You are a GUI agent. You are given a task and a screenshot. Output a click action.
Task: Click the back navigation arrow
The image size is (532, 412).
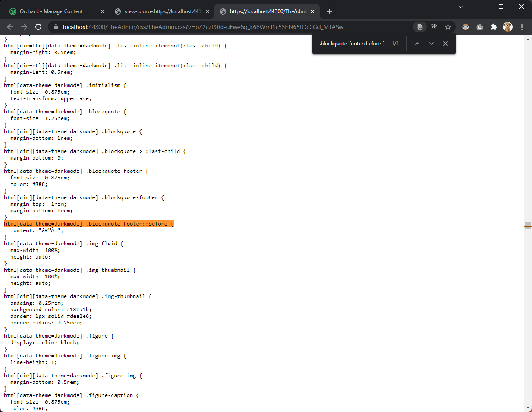click(10, 27)
